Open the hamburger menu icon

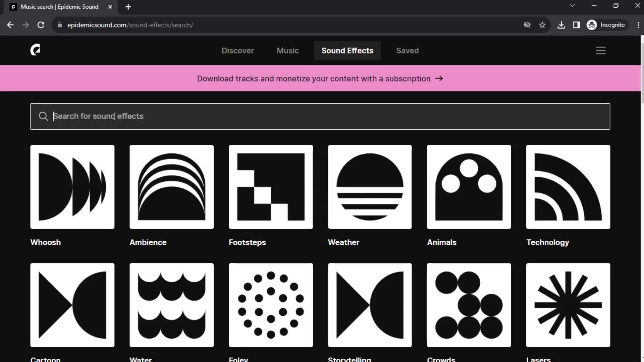coord(601,50)
